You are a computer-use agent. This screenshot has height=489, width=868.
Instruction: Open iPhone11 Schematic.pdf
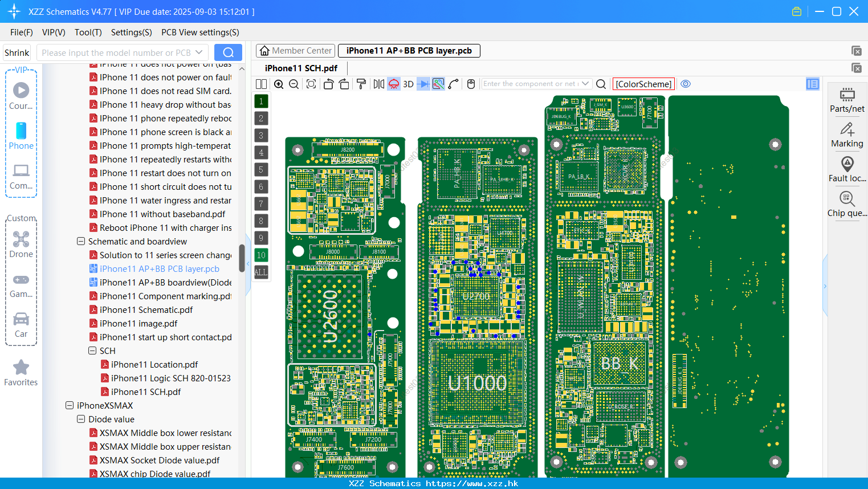[x=146, y=310]
